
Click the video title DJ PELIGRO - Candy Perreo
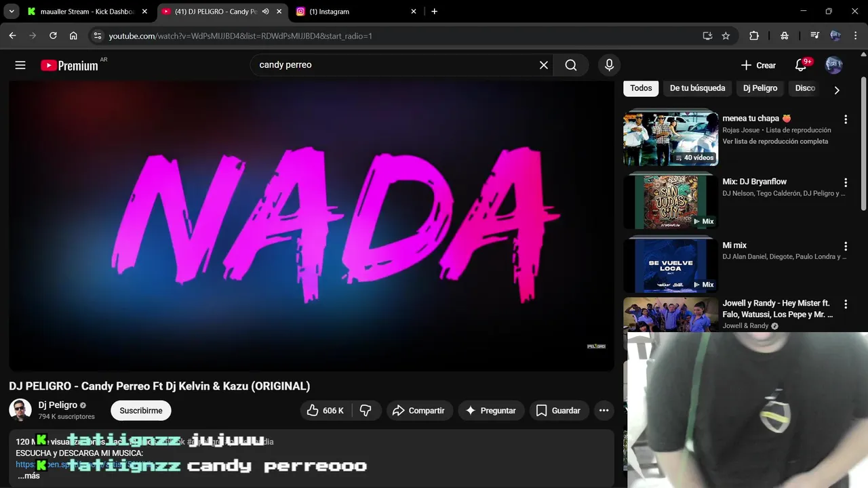(x=159, y=386)
